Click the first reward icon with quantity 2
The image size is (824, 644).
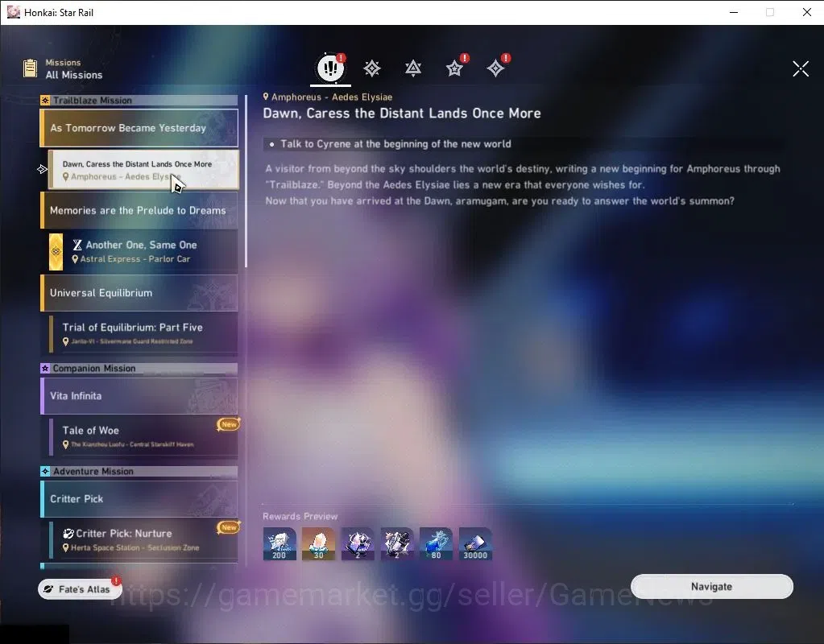tap(358, 543)
